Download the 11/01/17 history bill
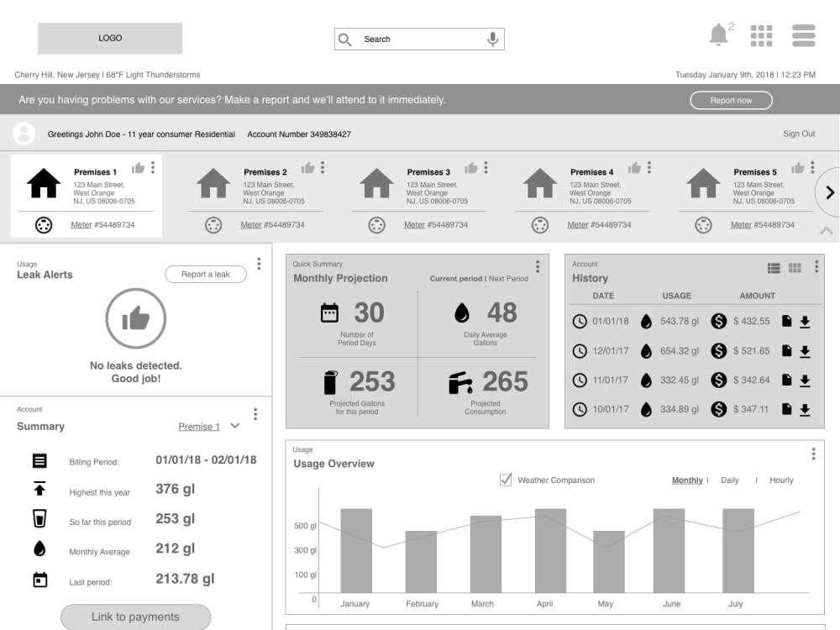 (805, 381)
